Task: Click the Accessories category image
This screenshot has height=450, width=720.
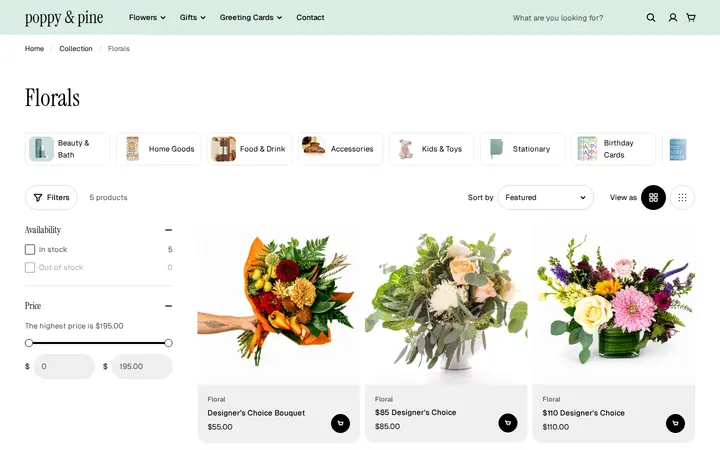Action: tap(314, 146)
